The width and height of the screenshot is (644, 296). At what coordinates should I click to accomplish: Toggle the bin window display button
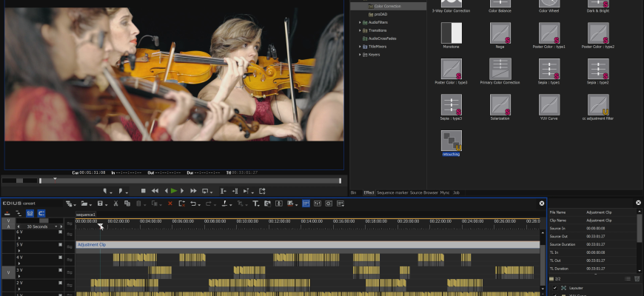tap(306, 203)
